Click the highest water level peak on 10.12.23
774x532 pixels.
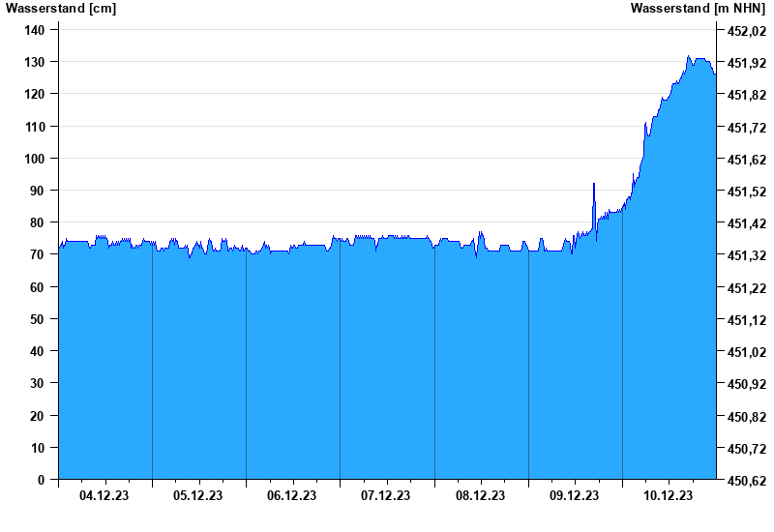pos(689,57)
